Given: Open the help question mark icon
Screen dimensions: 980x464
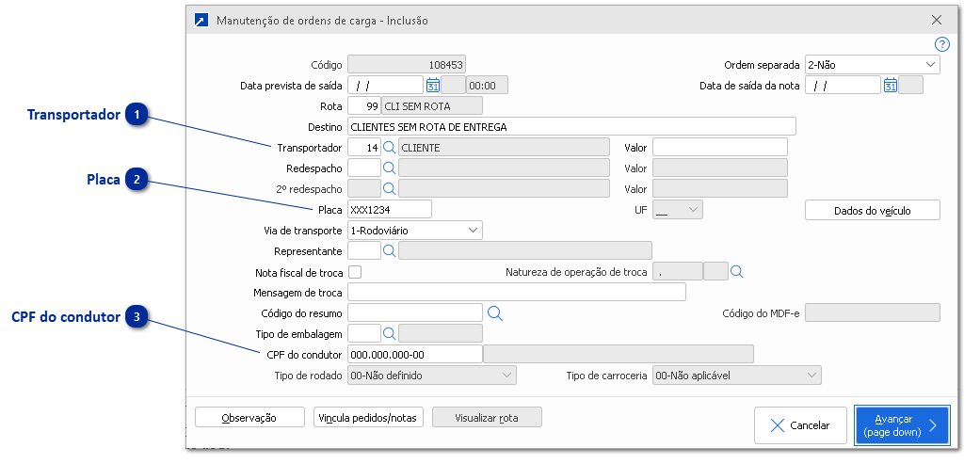Looking at the screenshot, I should 941,44.
